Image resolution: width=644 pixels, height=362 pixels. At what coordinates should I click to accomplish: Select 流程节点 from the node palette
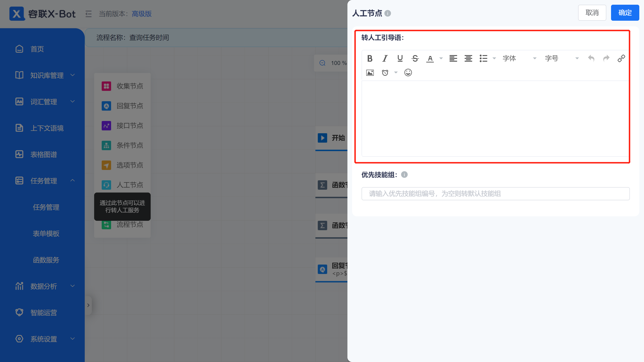122,225
